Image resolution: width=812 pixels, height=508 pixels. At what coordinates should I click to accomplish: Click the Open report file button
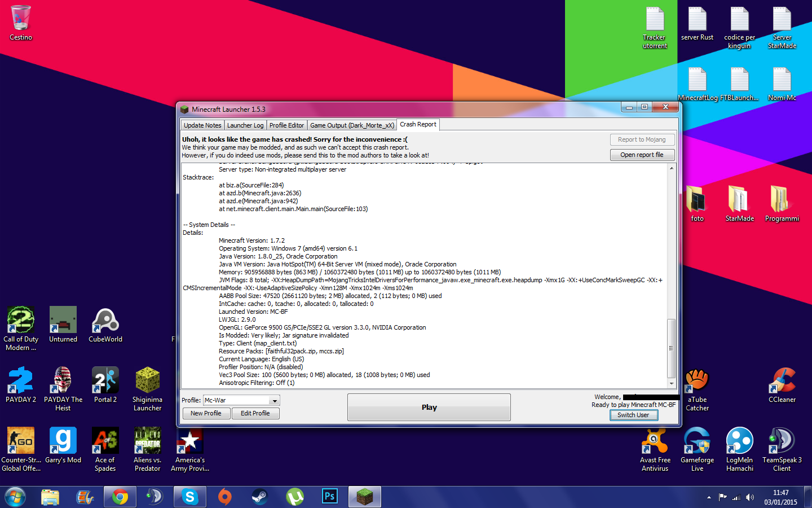click(x=642, y=155)
